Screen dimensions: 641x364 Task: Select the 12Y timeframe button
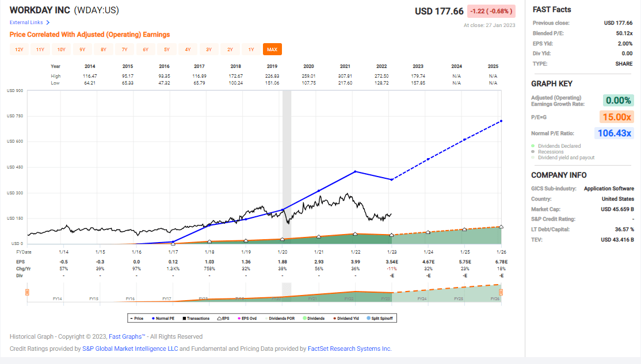click(19, 49)
